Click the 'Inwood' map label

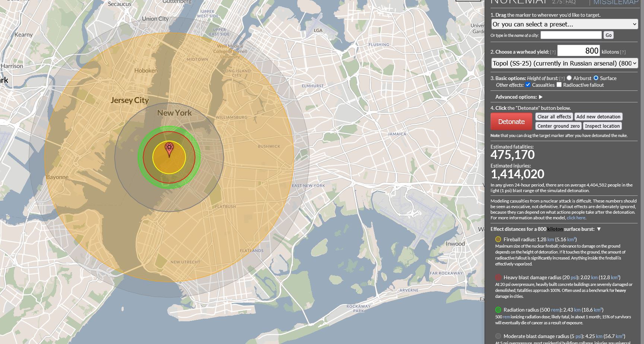point(455,244)
